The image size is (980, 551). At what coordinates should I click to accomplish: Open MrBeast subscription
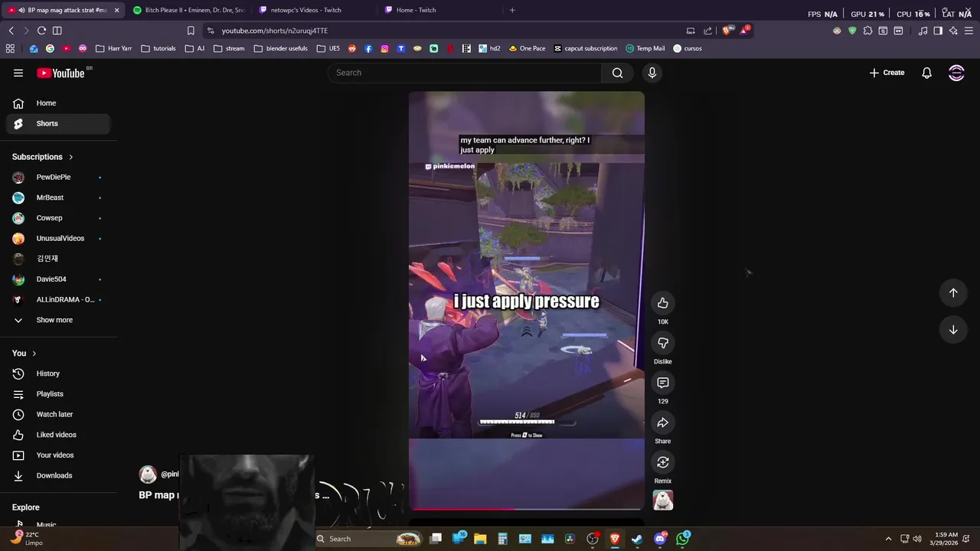58,197
